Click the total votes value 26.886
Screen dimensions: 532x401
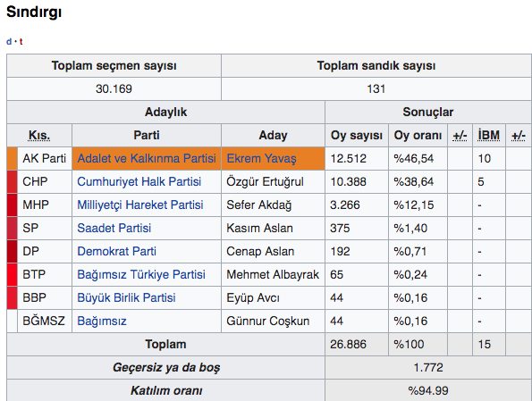348,344
